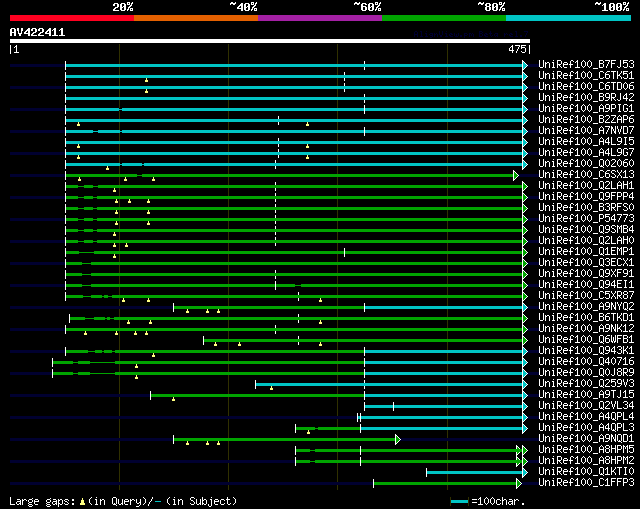
Task: Select UniRef100_Q0J8R9 label
Action: point(586,373)
